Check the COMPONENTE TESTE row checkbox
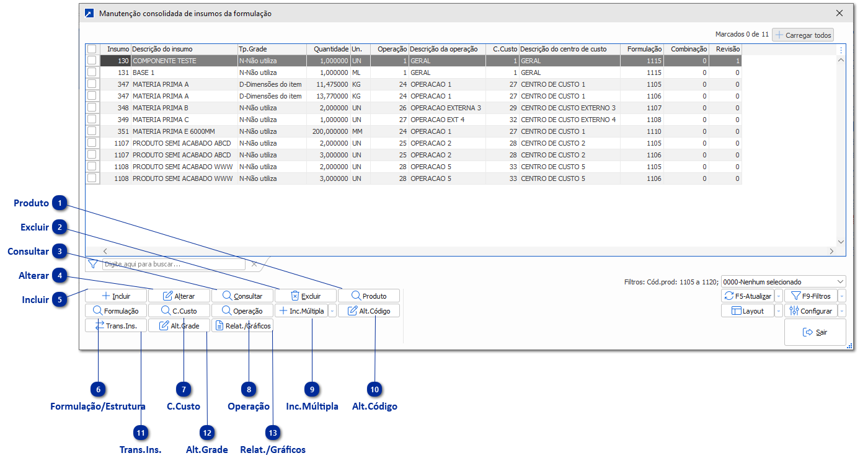This screenshot has height=466, width=868. [92, 61]
